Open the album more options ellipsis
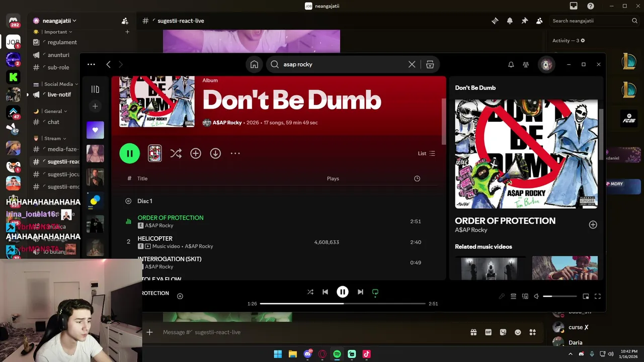Screen dimensions: 644x362 click(x=235, y=153)
